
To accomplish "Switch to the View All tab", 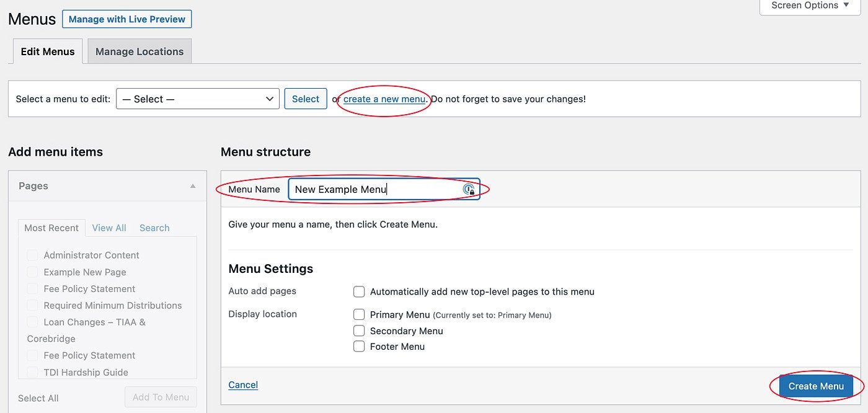I will tap(108, 228).
